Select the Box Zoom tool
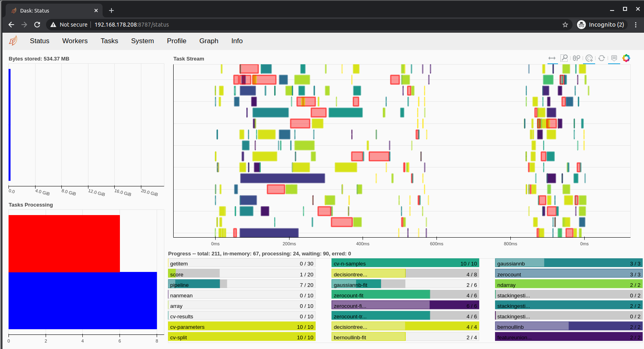This screenshot has height=349, width=644. coord(564,58)
